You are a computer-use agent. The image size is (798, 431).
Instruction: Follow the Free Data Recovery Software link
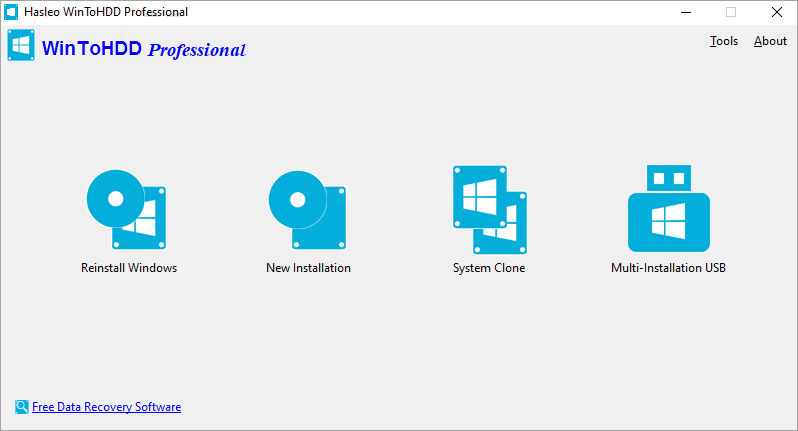click(x=106, y=407)
